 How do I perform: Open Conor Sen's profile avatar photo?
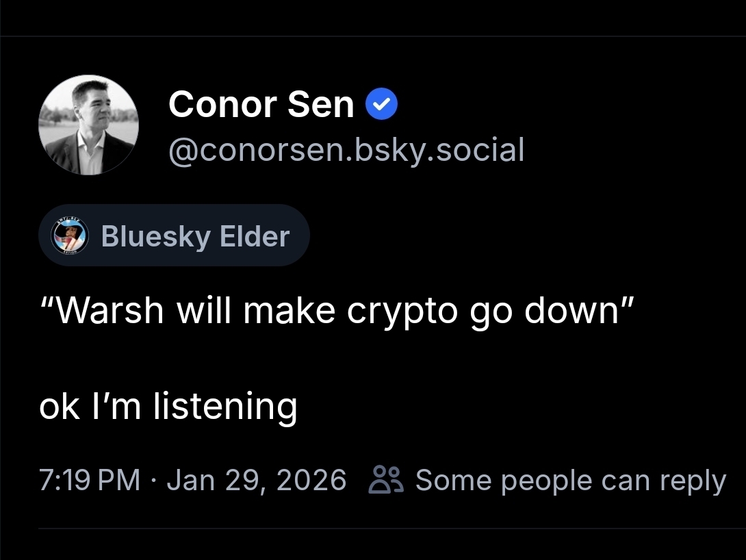88,125
